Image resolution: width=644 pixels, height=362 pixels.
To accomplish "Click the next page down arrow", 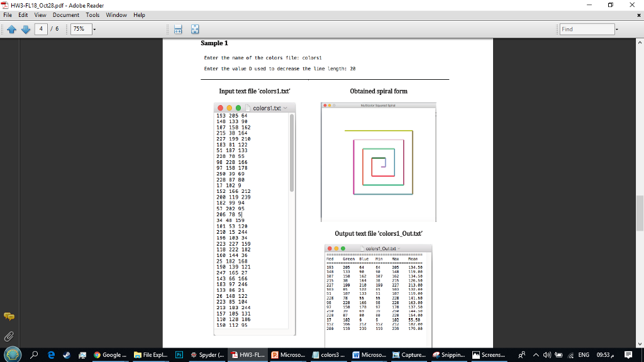I will (x=25, y=29).
